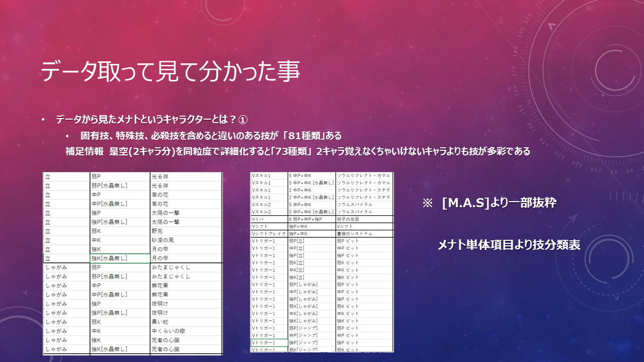The image size is (644, 362).
Task: Click the caption メナト単体項目より技分類表
Action: pyautogui.click(x=509, y=245)
